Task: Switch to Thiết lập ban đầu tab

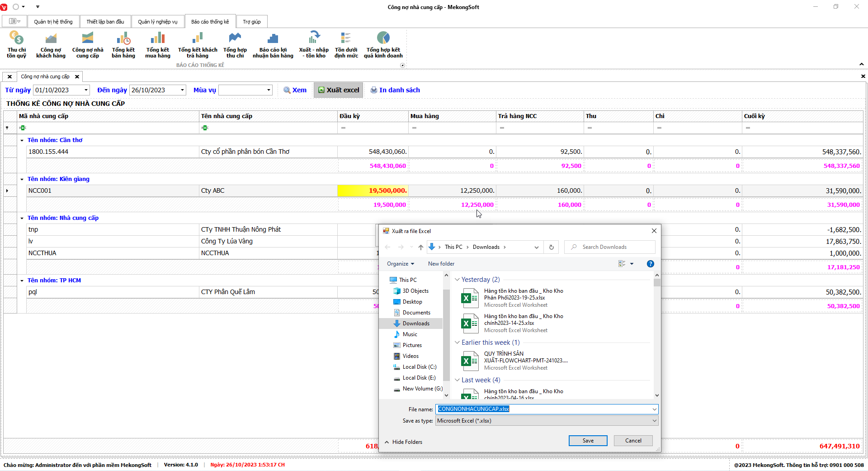Action: [x=105, y=22]
